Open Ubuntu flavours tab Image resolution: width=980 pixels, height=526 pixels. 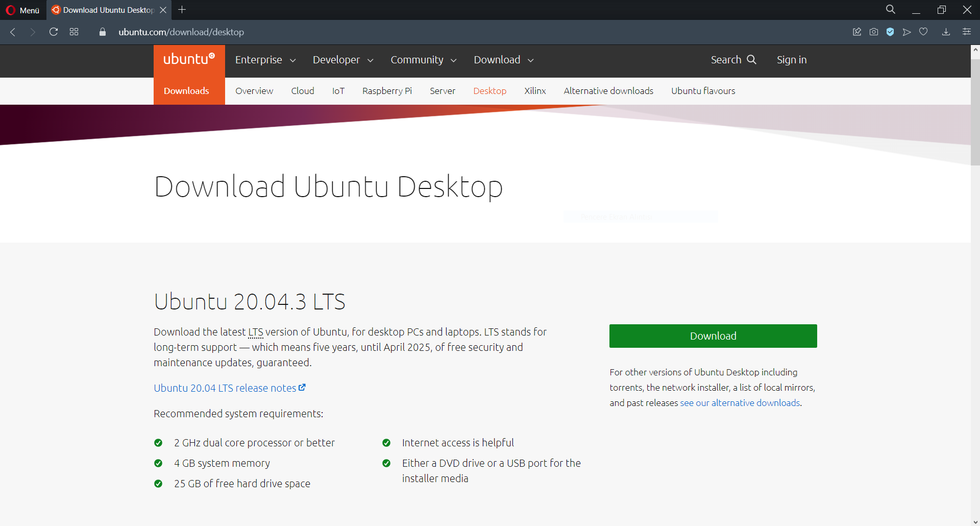point(703,91)
